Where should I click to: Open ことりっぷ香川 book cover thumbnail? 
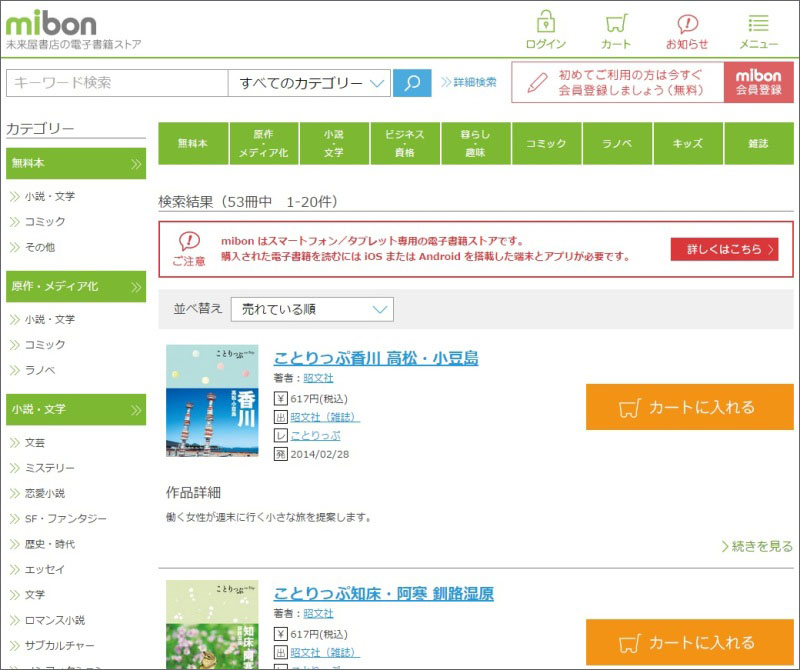click(x=212, y=401)
